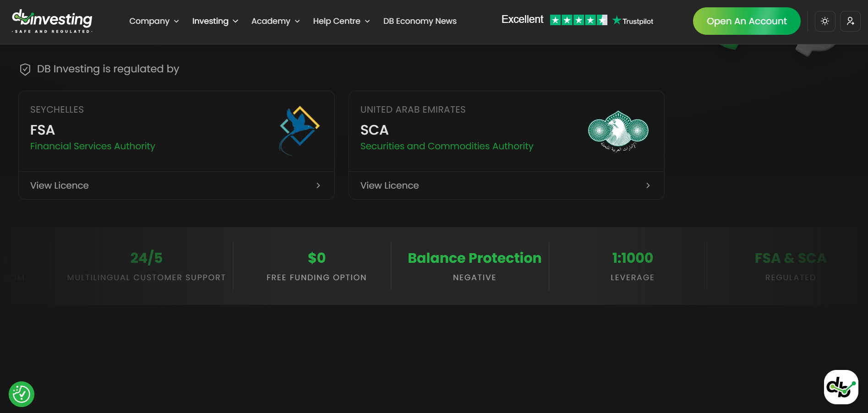The image size is (868, 413).
Task: Expand the Company dropdown menu
Action: click(154, 21)
